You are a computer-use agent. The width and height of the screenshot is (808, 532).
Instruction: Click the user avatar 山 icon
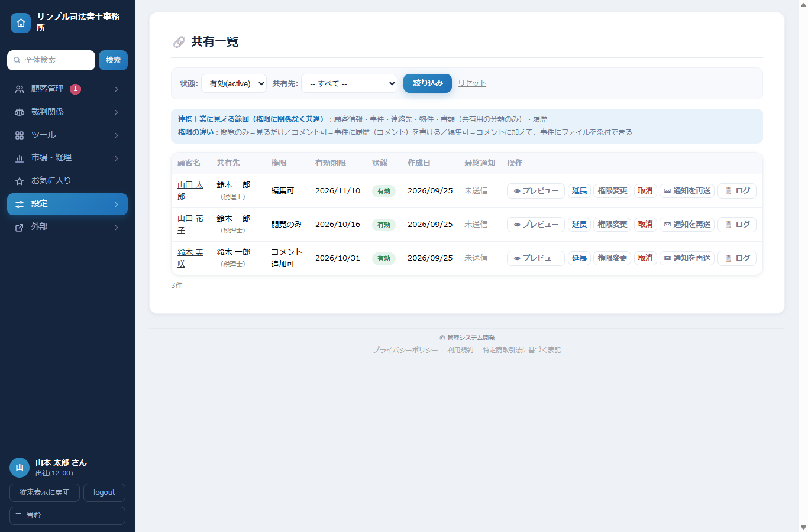(20, 468)
